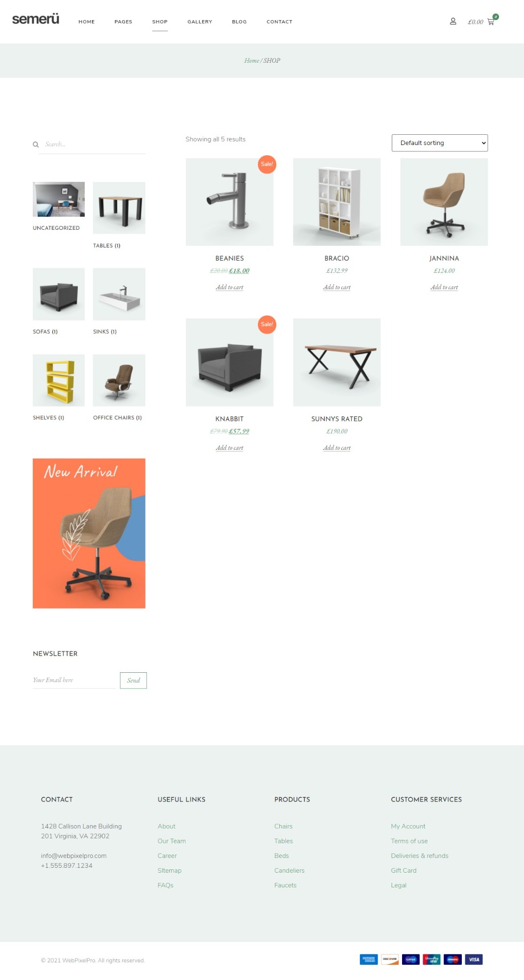Follow the Deliveries & refunds footer link

pos(420,856)
